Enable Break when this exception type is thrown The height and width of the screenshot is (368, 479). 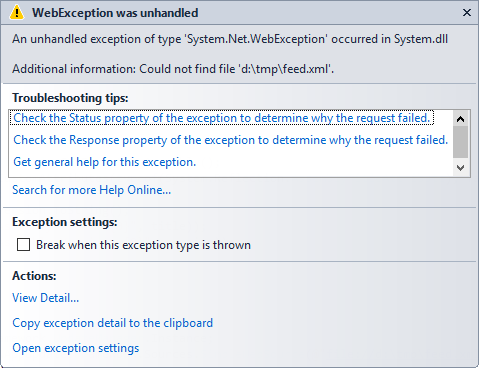coord(23,245)
